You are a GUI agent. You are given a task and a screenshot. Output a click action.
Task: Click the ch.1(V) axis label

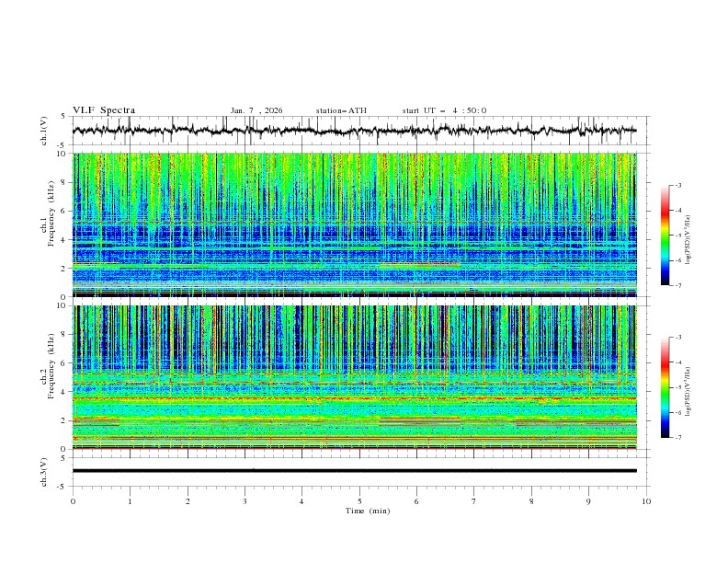click(43, 131)
